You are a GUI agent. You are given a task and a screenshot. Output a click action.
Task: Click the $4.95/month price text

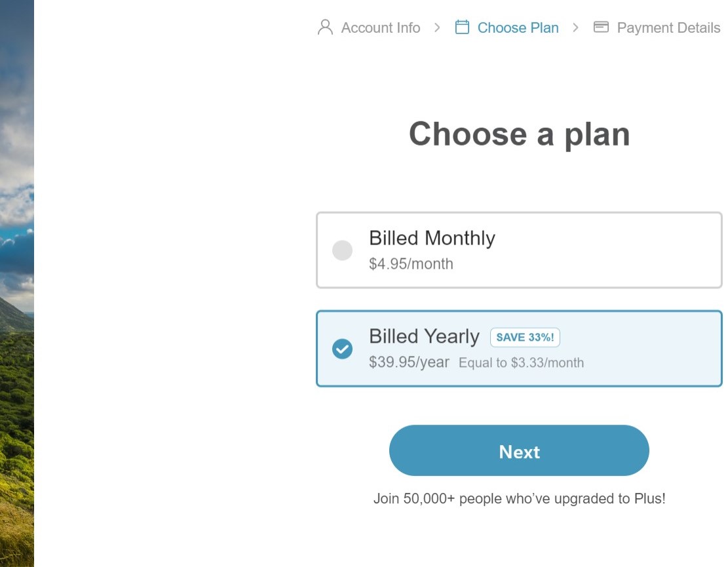[x=411, y=264]
